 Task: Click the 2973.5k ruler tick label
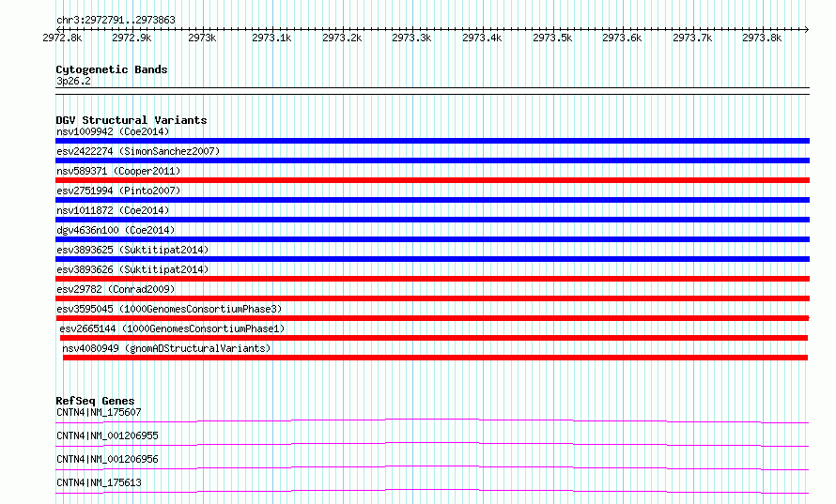click(x=552, y=38)
